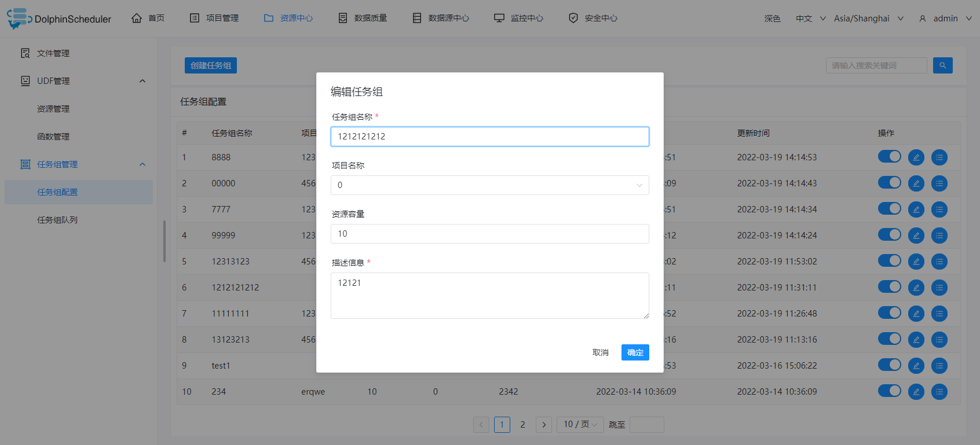Open the queue list icon for row 00000

pos(939,183)
